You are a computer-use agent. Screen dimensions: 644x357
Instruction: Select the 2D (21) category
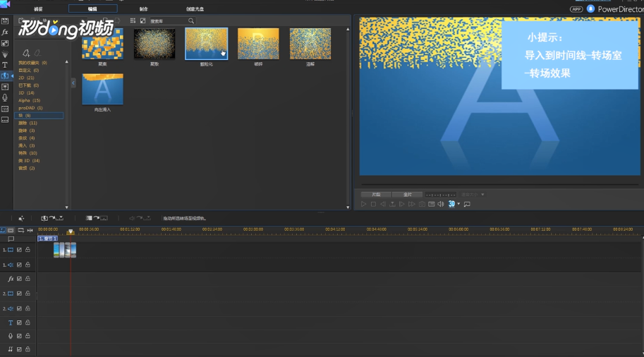click(26, 78)
